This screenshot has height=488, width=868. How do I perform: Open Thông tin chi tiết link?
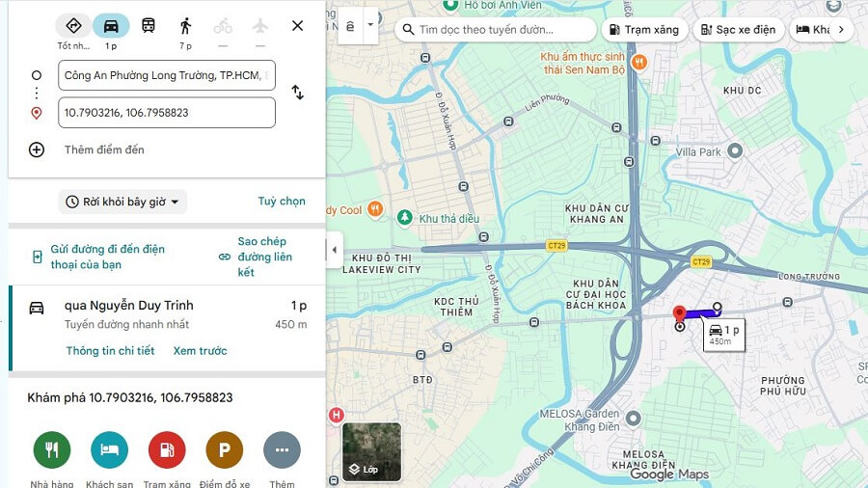pos(110,351)
